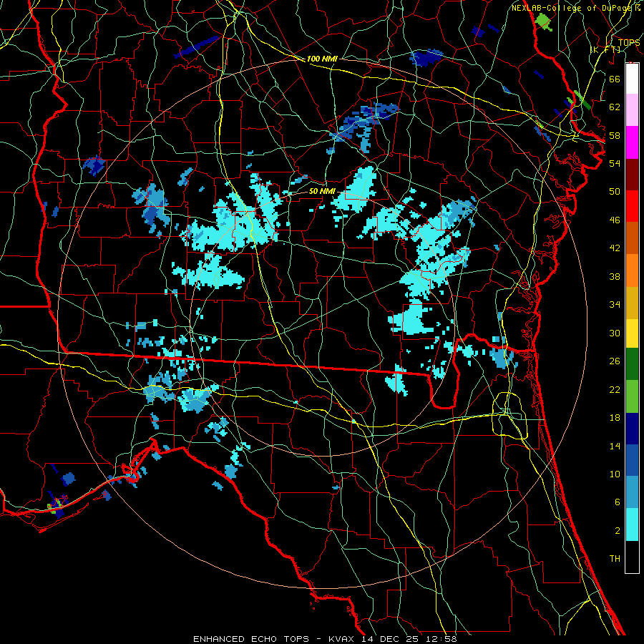Screen dimensions: 644x644
Task: Click the bright red legend color band
Action: (632, 206)
